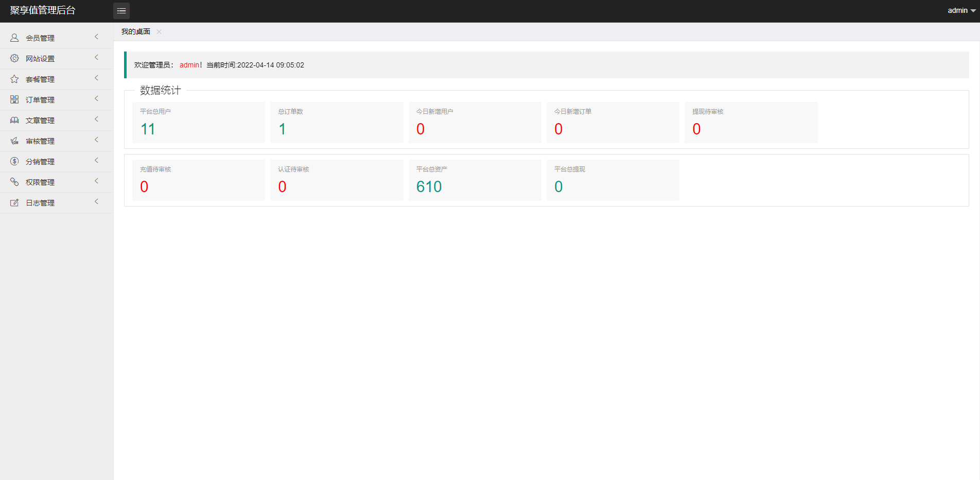Switch to the 我的桌面 tab

(x=136, y=32)
